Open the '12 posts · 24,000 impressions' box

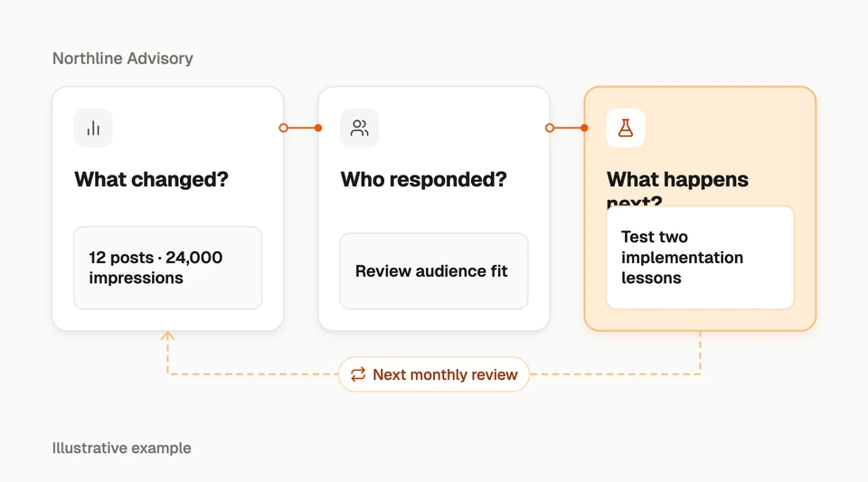[x=168, y=268]
